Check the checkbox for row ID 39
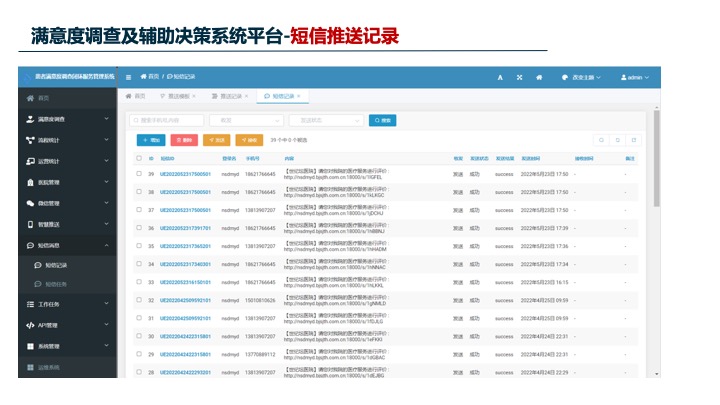 (x=139, y=174)
